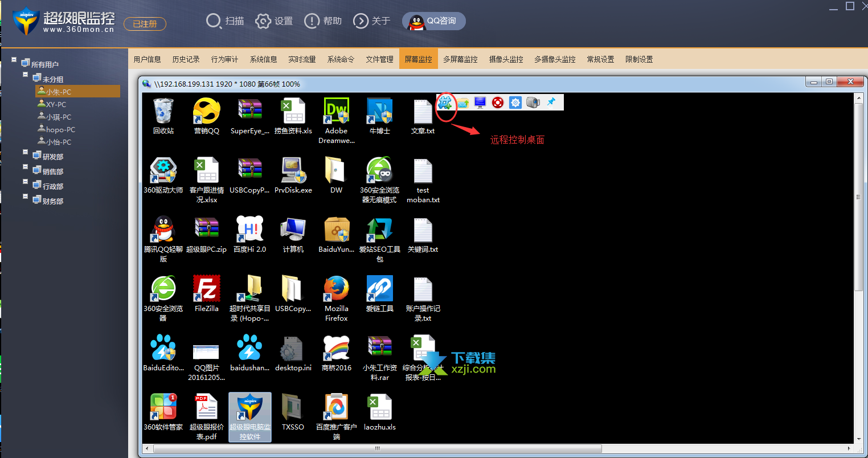Open the 文件管理 tab
Screen dimensions: 868x458
click(380, 59)
